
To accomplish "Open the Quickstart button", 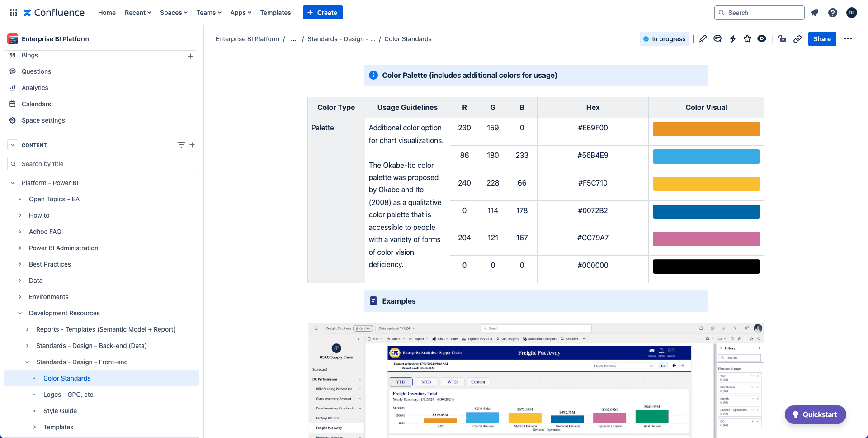I will click(815, 414).
